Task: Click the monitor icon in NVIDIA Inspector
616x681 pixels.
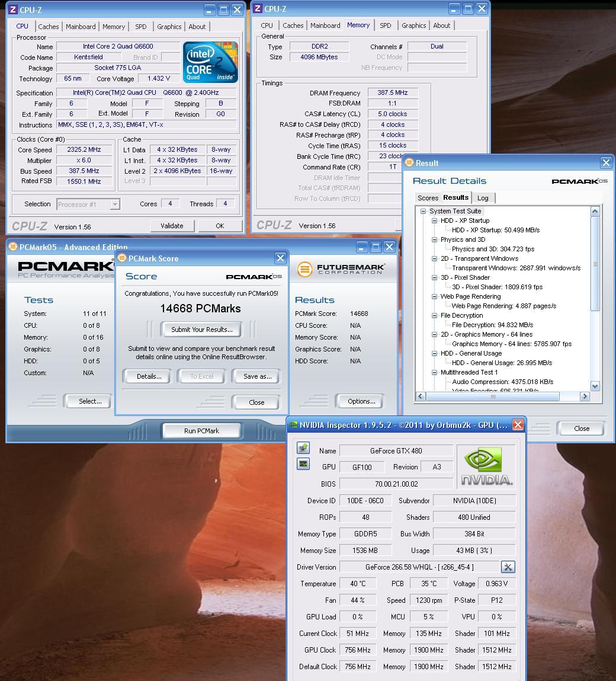Action: 303,464
